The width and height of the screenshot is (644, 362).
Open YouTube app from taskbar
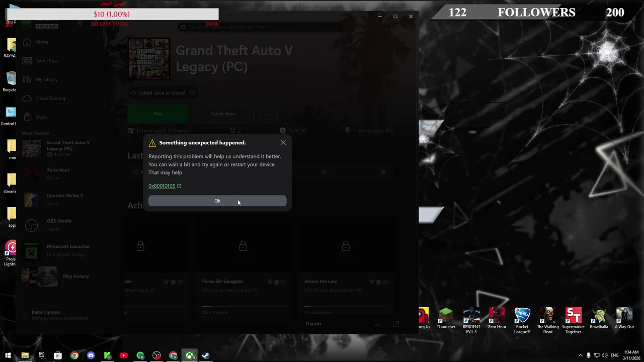point(124,355)
